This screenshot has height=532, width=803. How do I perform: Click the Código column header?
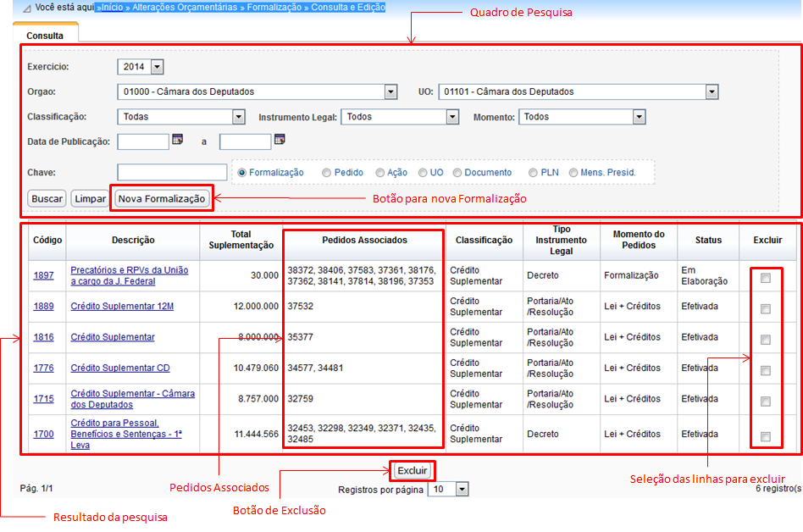(47, 240)
